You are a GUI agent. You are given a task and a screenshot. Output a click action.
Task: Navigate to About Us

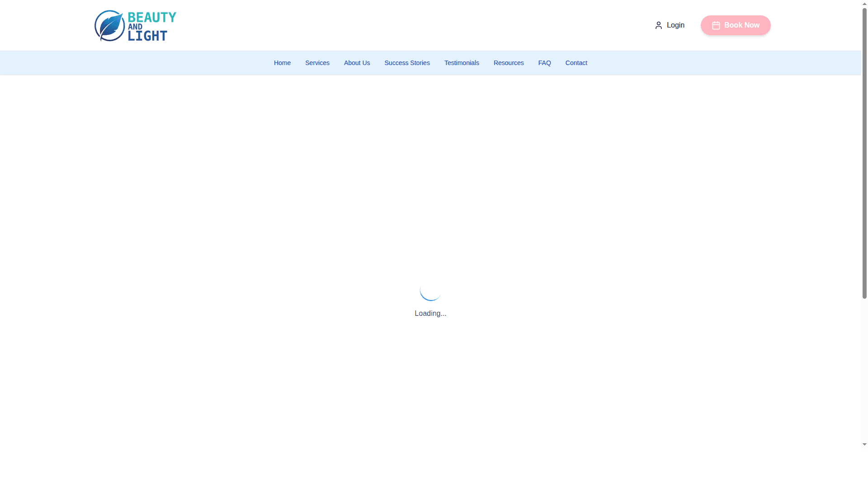[x=357, y=63]
